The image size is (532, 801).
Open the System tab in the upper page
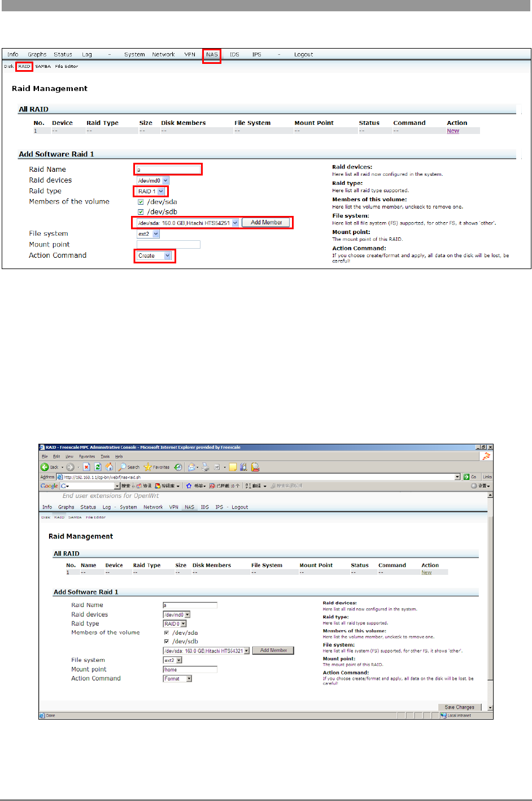134,55
